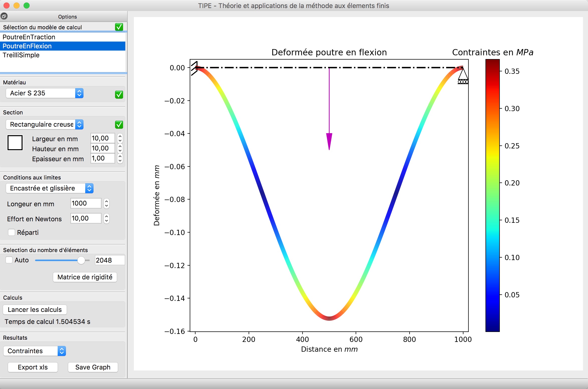Screen dimensions: 588x389
Task: Open the Acier S 235 material dropdown
Action: (x=45, y=93)
